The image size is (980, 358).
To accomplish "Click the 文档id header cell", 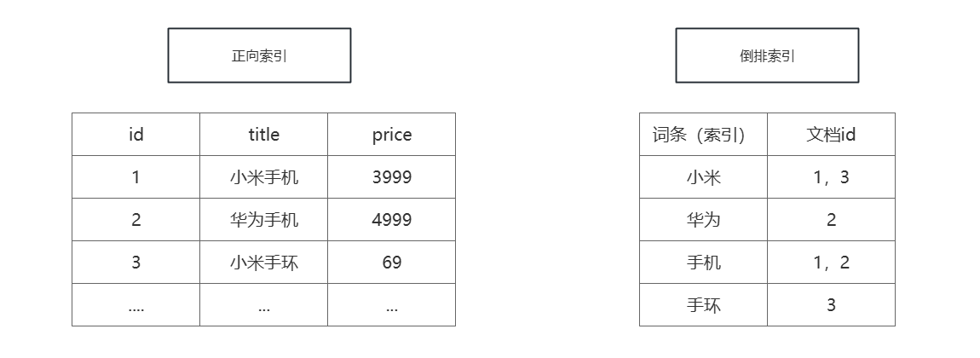I will pyautogui.click(x=831, y=135).
